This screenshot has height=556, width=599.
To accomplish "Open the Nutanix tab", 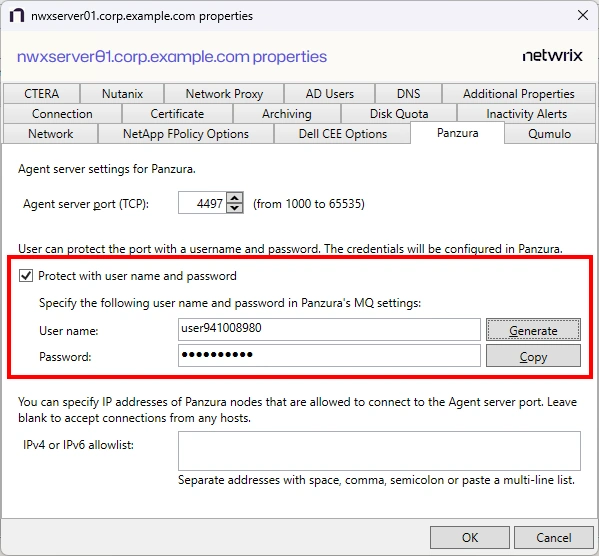I will tap(122, 94).
